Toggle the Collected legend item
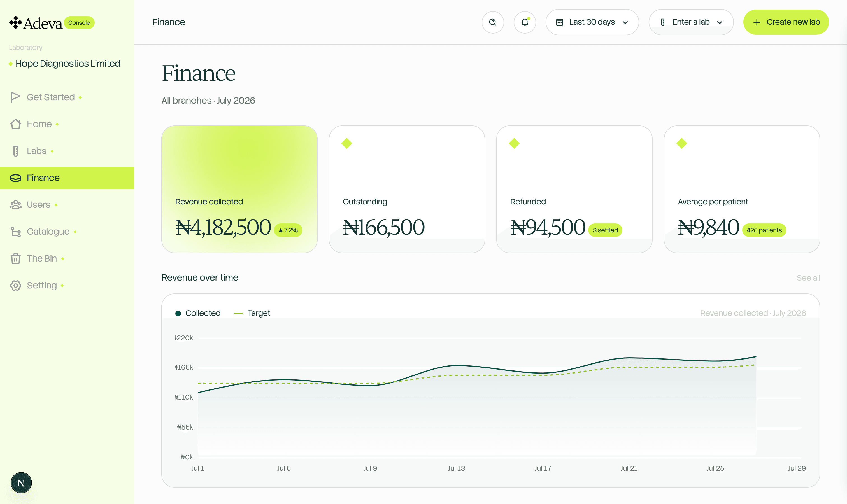This screenshot has height=504, width=847. pyautogui.click(x=198, y=313)
